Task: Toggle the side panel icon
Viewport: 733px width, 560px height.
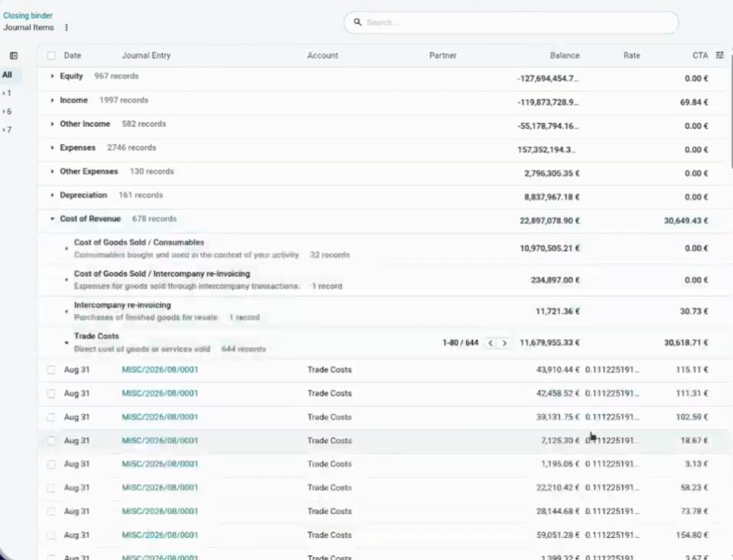Action: click(x=14, y=56)
